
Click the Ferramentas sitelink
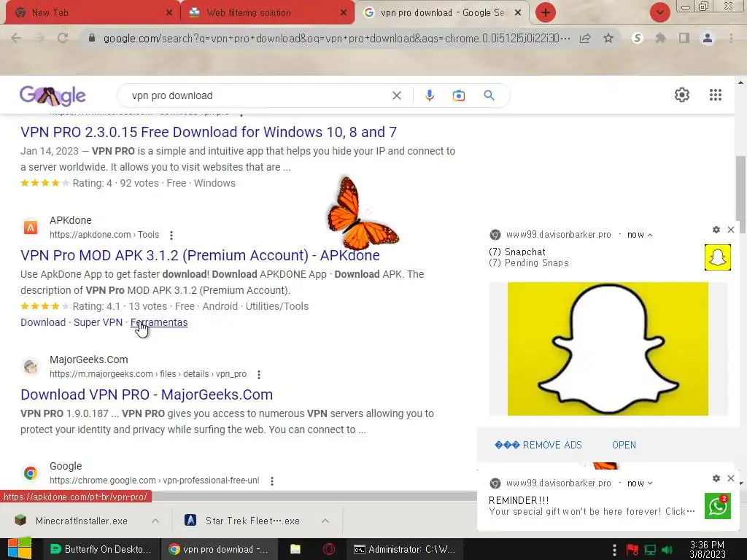pyautogui.click(x=159, y=322)
